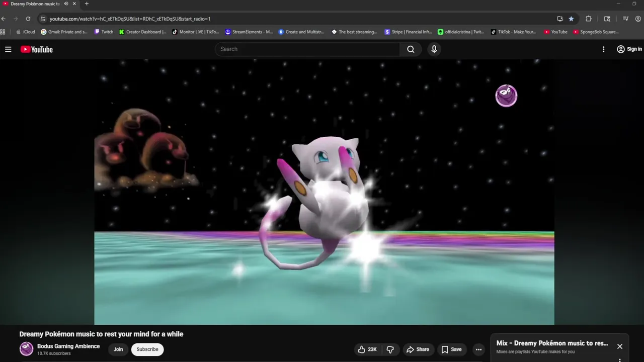The image size is (644, 362).
Task: Open Twitch bookmark
Action: pyautogui.click(x=104, y=32)
